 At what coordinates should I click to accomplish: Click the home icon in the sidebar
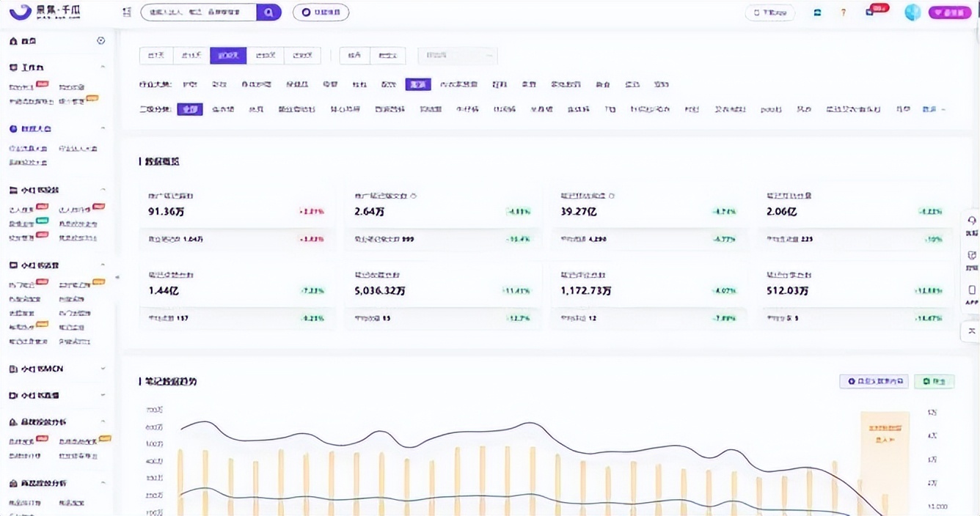click(13, 41)
